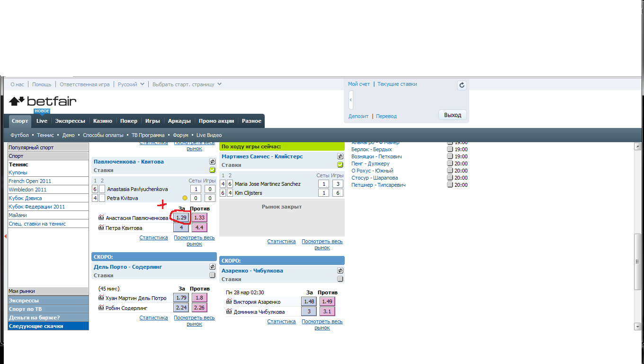The width and height of the screenshot is (644, 364).
Task: Click the refresh icon for Павлюченкова - Квитова market
Action: pyautogui.click(x=212, y=162)
